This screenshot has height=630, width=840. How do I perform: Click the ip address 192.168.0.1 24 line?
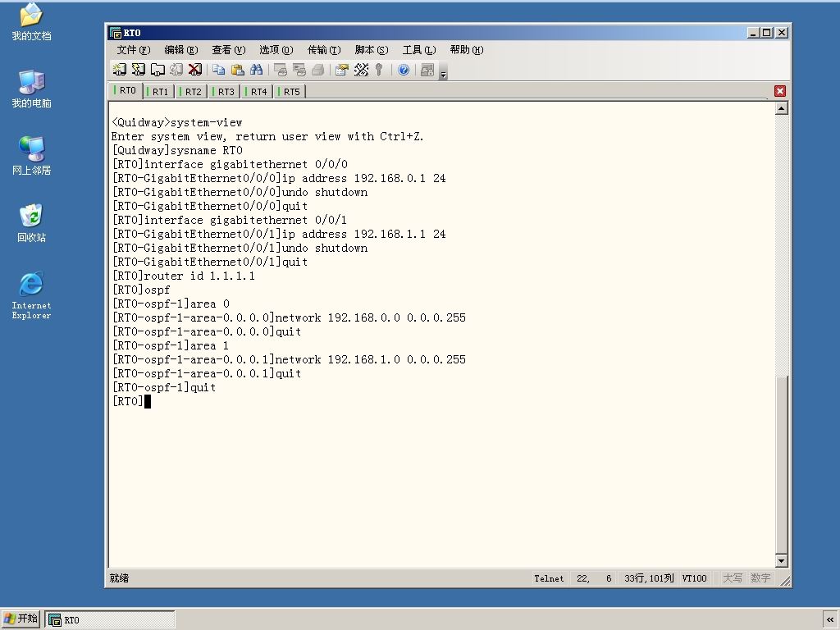point(279,178)
